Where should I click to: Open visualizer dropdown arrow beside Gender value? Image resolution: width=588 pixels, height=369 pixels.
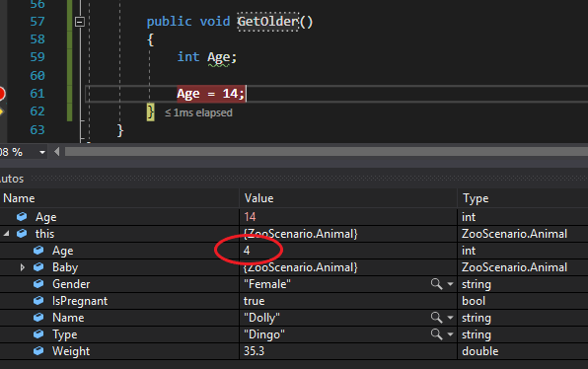pos(450,284)
